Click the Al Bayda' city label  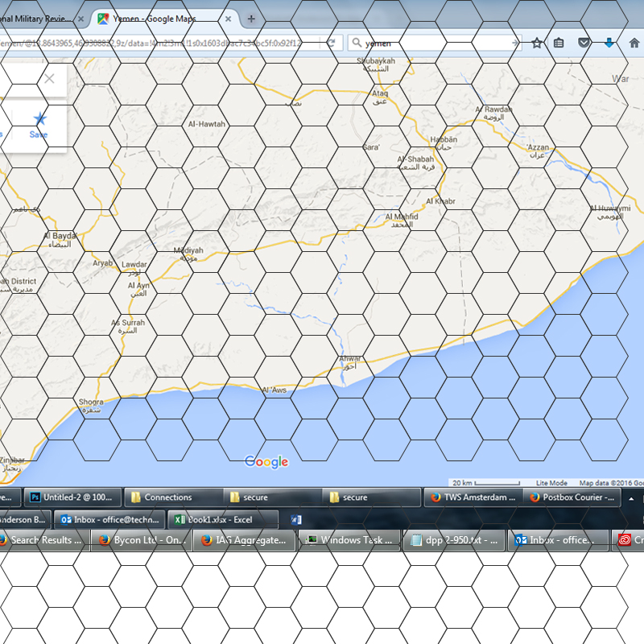pyautogui.click(x=60, y=240)
